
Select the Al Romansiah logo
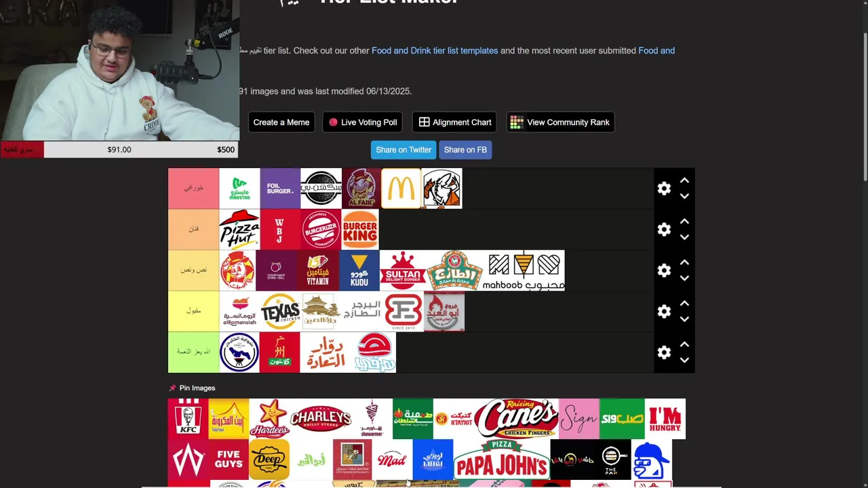pyautogui.click(x=239, y=311)
